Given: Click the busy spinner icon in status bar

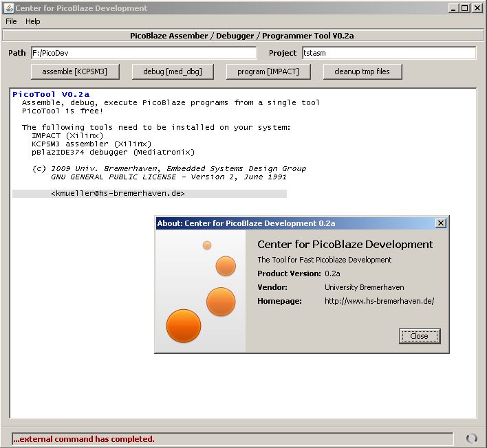Looking at the screenshot, I should click(x=472, y=438).
